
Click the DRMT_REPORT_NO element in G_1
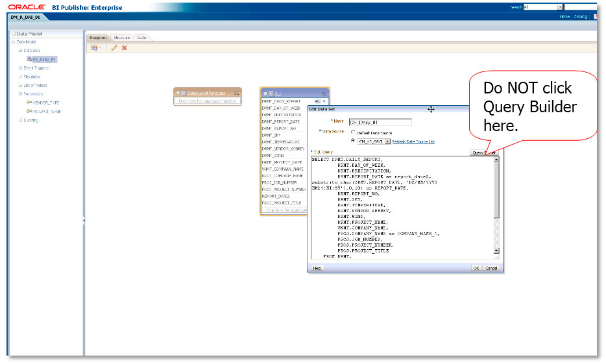click(x=278, y=128)
